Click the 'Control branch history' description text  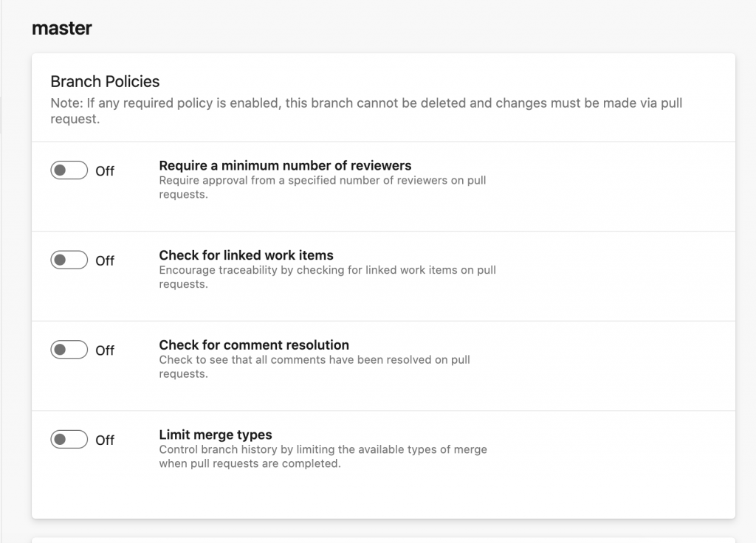click(323, 457)
